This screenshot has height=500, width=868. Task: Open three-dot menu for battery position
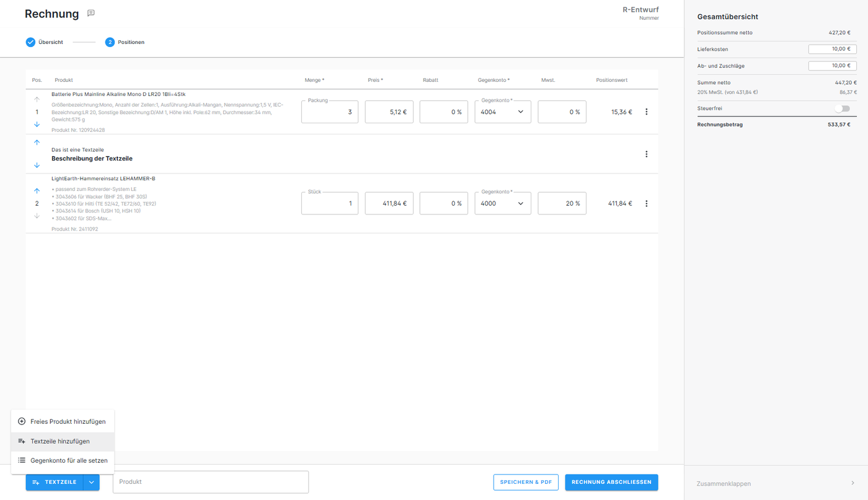coord(646,112)
